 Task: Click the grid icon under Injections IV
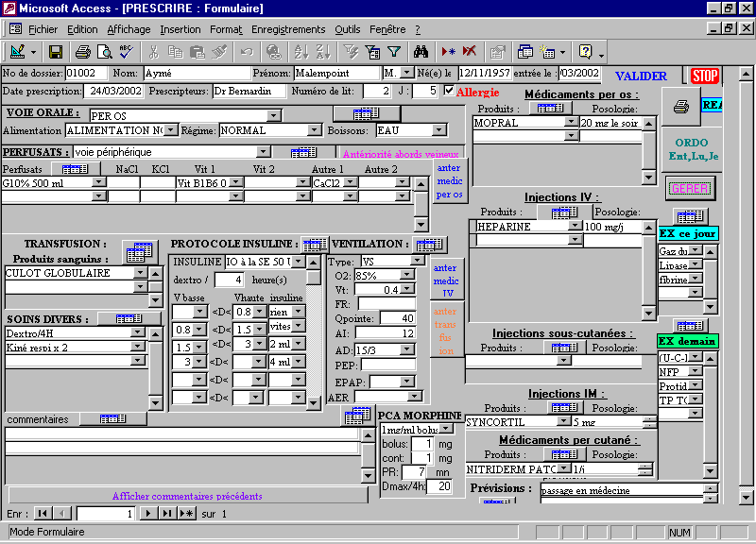pos(564,212)
